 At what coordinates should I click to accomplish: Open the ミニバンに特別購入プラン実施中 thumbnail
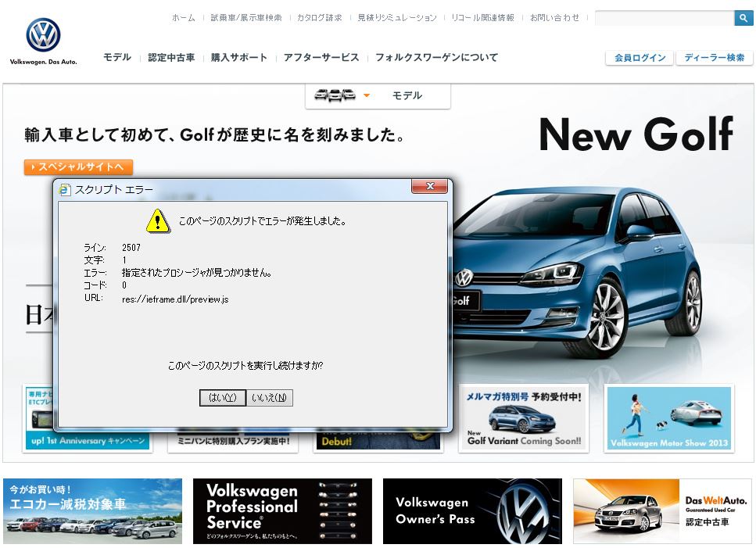pos(233,441)
